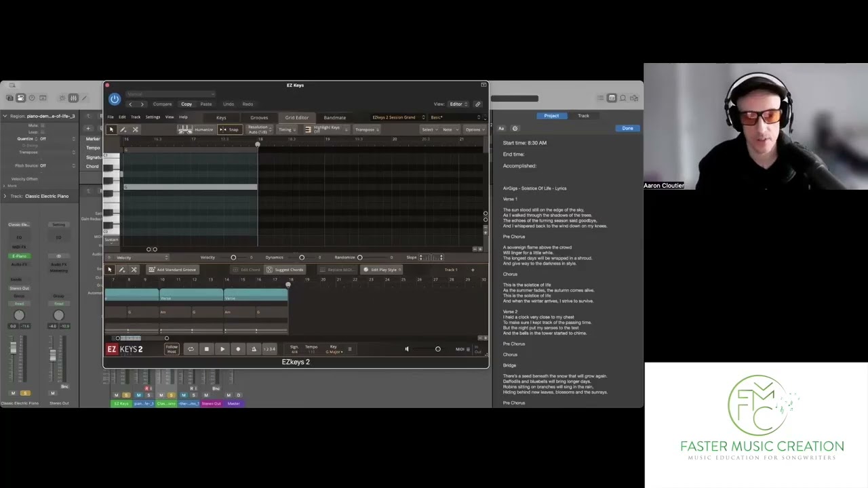Select the scissors tool in grid editor

coord(135,129)
